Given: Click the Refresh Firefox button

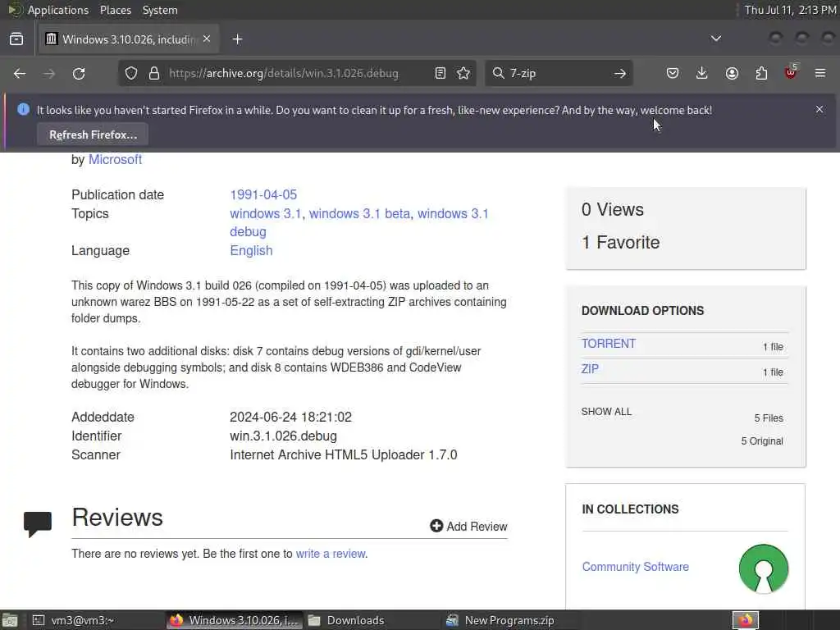Looking at the screenshot, I should click(x=93, y=135).
